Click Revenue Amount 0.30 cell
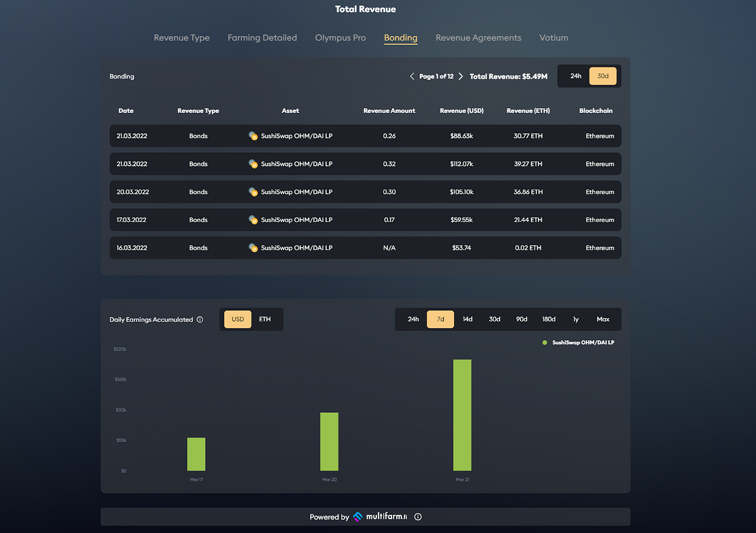The image size is (756, 533). (389, 192)
